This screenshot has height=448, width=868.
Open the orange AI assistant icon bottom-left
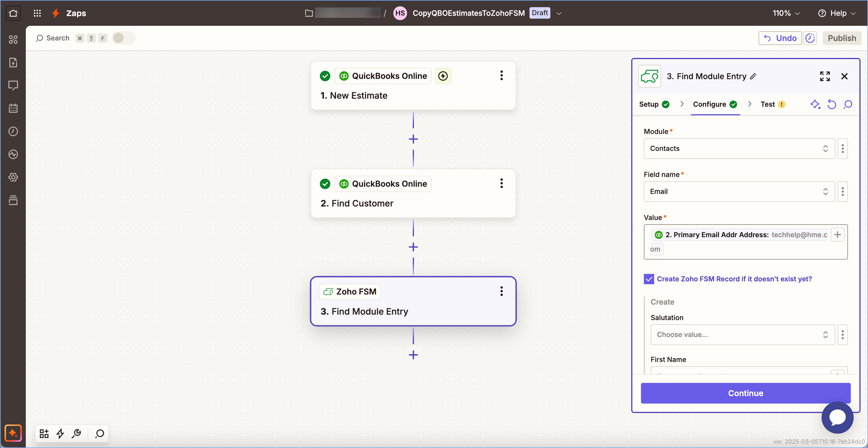(x=13, y=433)
